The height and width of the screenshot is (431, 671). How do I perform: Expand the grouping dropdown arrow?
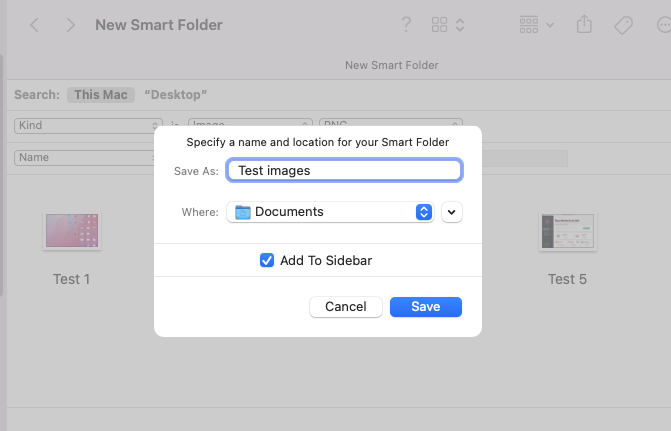click(x=550, y=25)
